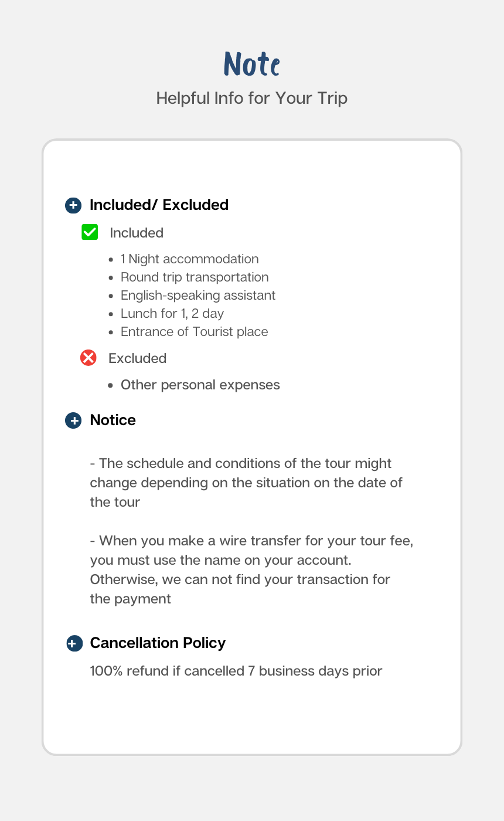Click the Excluded label text
Image resolution: width=504 pixels, height=821 pixels.
click(138, 358)
